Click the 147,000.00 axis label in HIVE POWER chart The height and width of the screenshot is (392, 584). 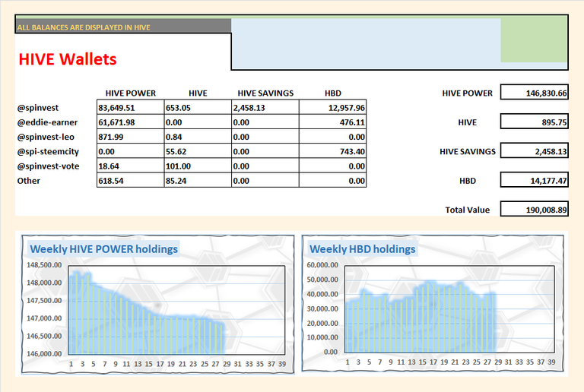click(x=44, y=318)
